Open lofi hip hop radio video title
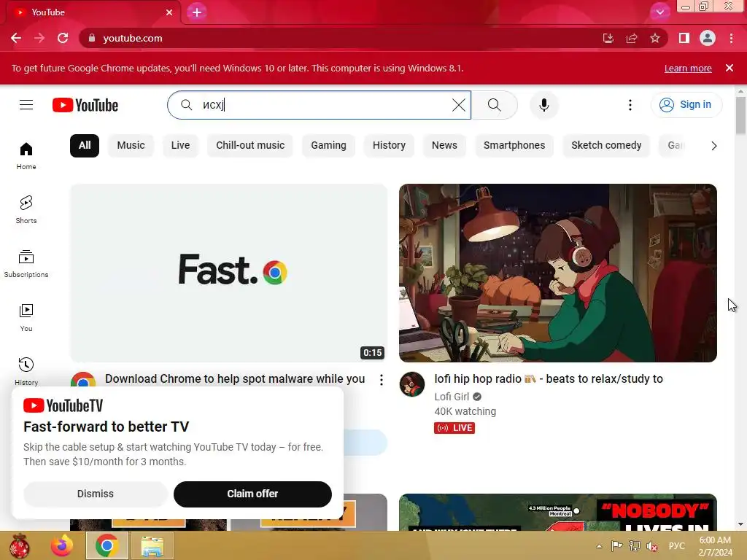The image size is (747, 560). [549, 379]
